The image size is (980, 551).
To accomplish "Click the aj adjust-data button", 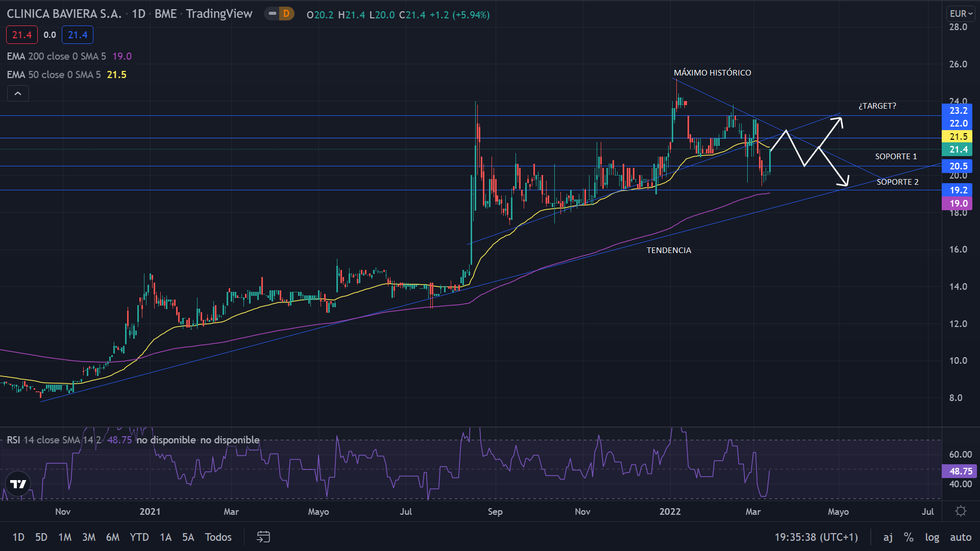I will tap(888, 537).
